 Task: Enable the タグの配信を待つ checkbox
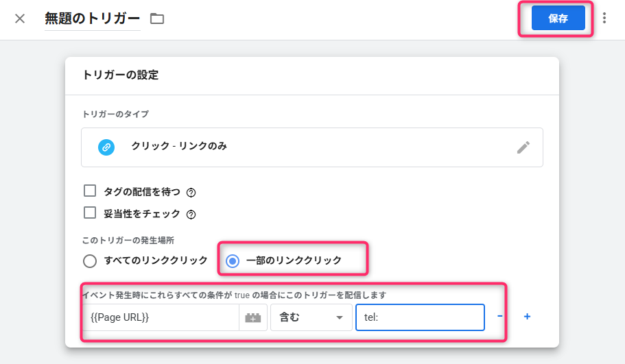coord(89,191)
